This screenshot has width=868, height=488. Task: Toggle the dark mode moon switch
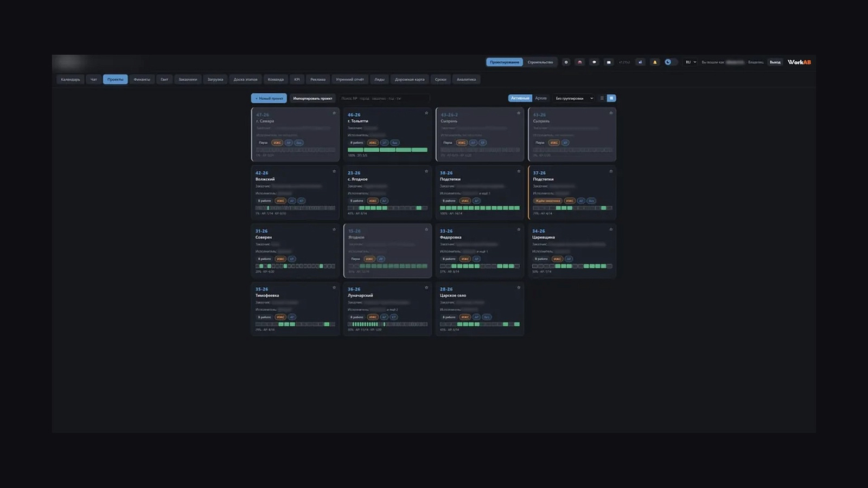[x=671, y=62]
